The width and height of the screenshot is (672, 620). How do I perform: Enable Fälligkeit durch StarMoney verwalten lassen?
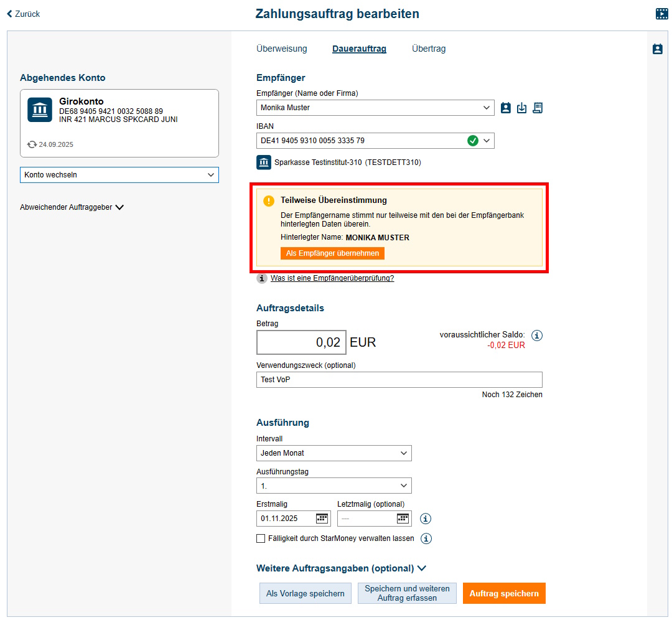pyautogui.click(x=261, y=538)
